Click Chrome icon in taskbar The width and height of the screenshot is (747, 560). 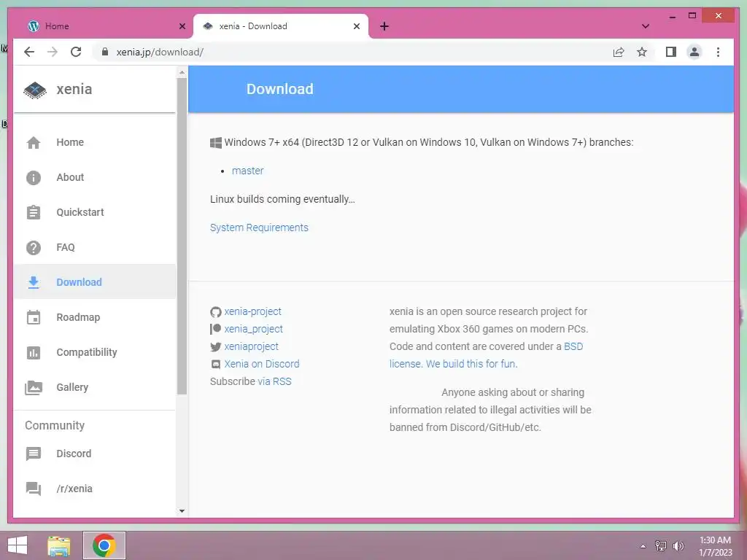point(104,545)
